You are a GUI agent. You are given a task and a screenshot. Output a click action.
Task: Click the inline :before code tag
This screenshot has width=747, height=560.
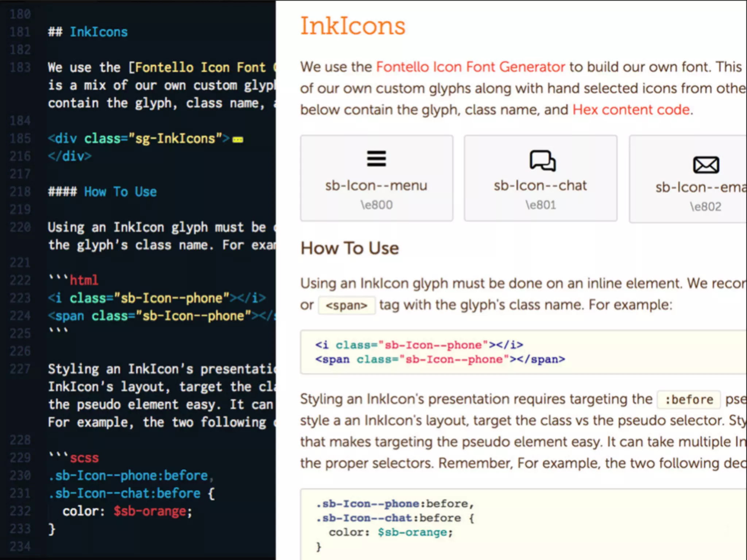click(688, 400)
